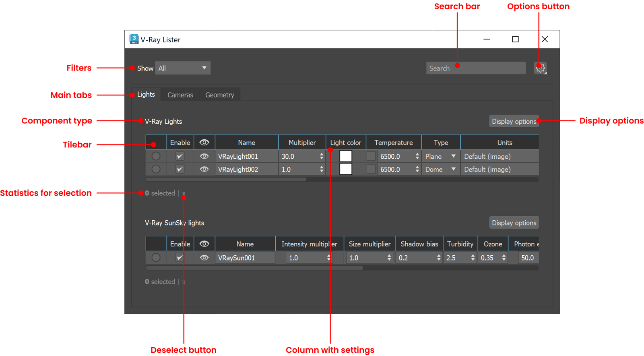Open the options gear button
Viewport: 644px width, 356px height.
click(540, 68)
